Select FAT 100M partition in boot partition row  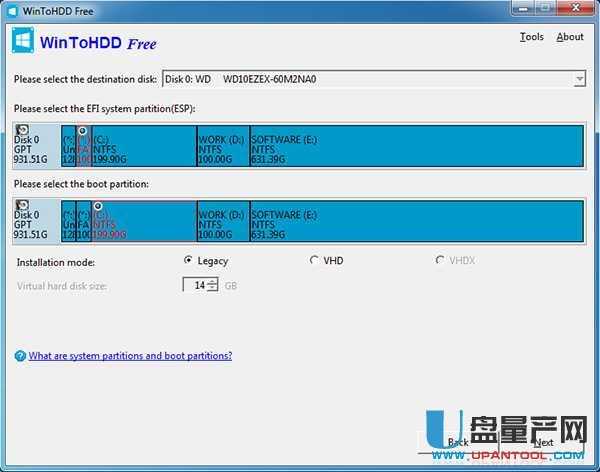coord(84,221)
